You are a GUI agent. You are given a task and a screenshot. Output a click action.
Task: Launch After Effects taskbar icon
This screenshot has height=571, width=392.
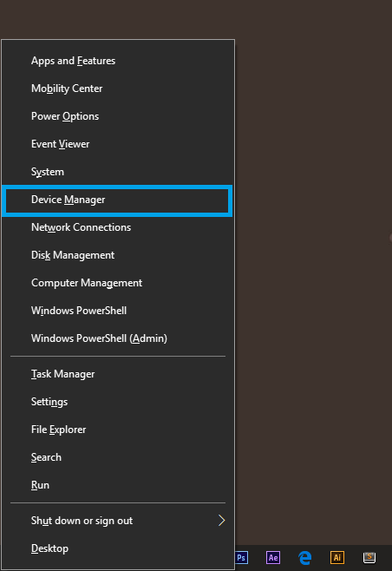273,557
